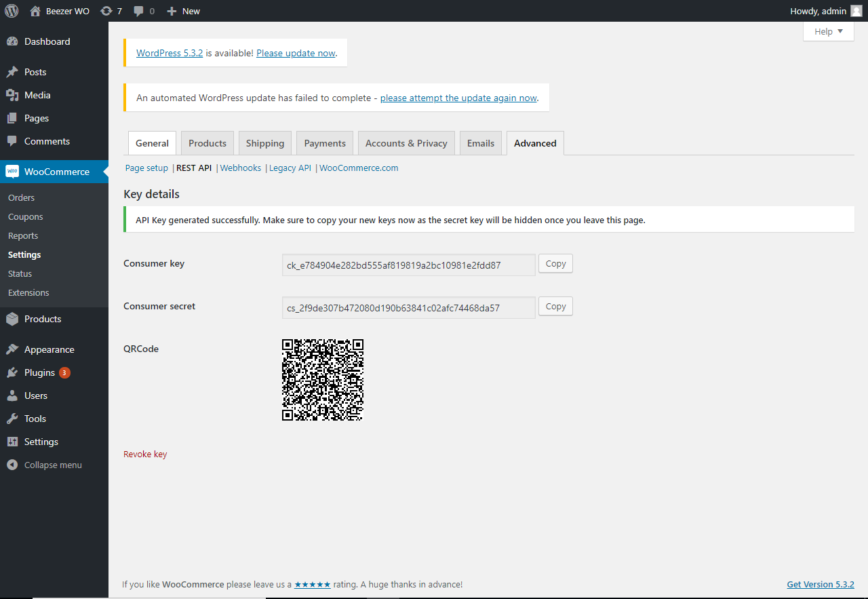Click the Revoke key link
This screenshot has width=868, height=599.
(145, 454)
